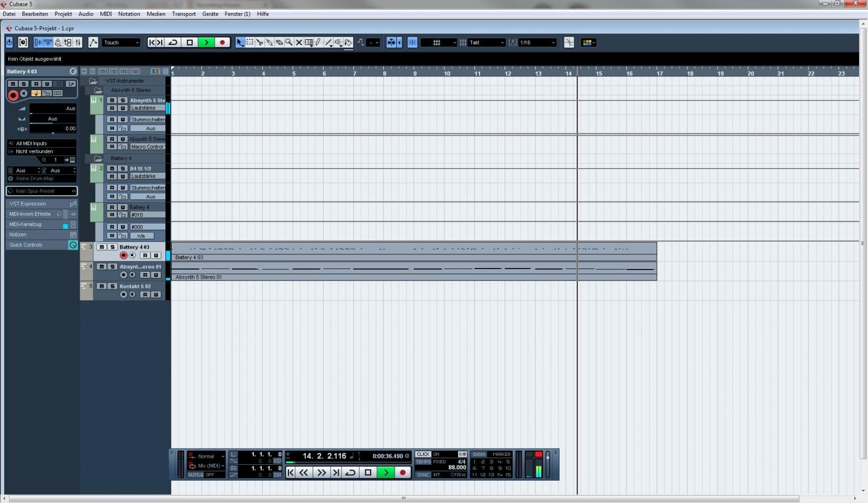Viewport: 868px width, 503px height.
Task: Select the Object Selection arrow tool
Action: [240, 42]
